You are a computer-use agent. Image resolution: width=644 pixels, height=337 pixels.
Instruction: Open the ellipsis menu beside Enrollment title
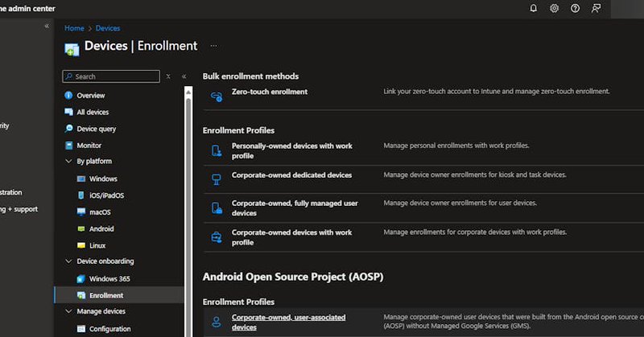pos(213,46)
